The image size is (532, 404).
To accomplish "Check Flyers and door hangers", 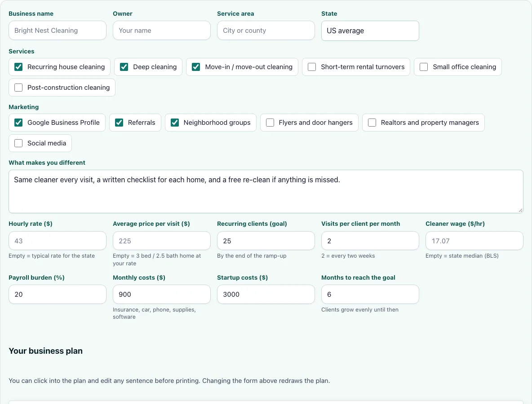I will [270, 123].
